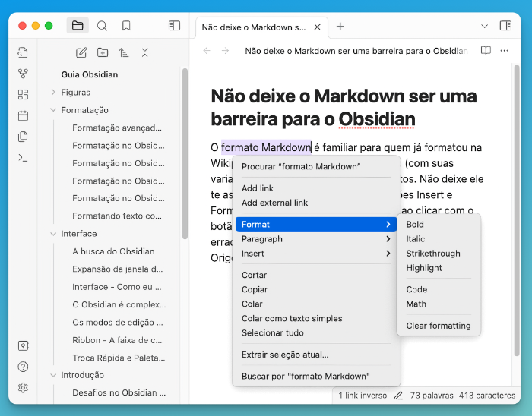Screen dimensions: 532x416
Task: Open the vault switcher icon
Action: pyautogui.click(x=23, y=345)
